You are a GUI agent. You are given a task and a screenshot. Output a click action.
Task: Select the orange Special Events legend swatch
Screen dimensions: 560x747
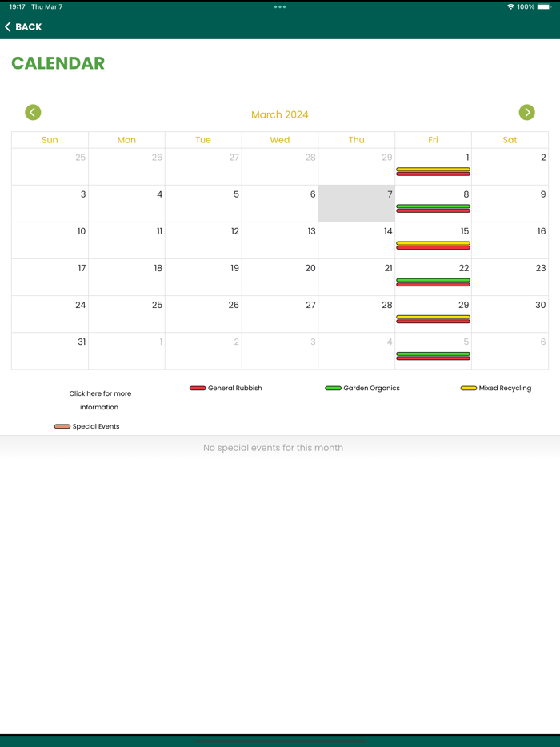coord(62,426)
